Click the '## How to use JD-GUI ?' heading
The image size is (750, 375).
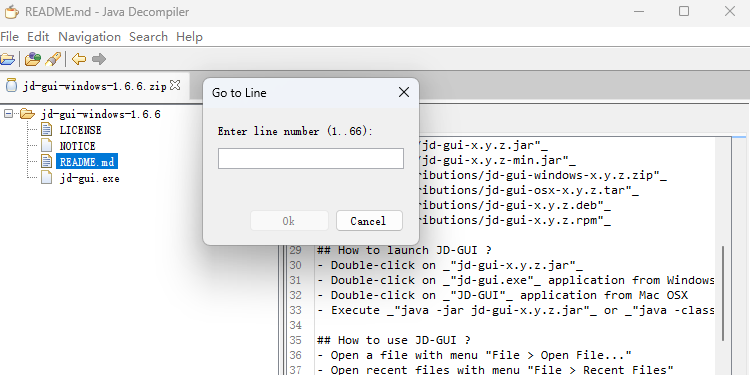point(394,340)
